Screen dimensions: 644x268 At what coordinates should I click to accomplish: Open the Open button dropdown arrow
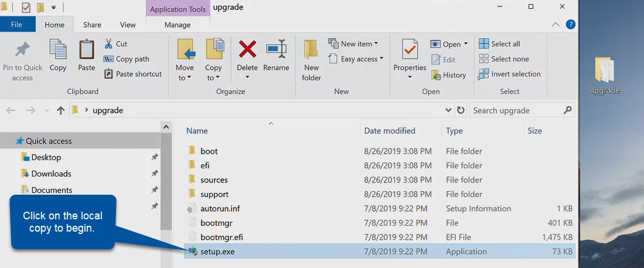(465, 43)
